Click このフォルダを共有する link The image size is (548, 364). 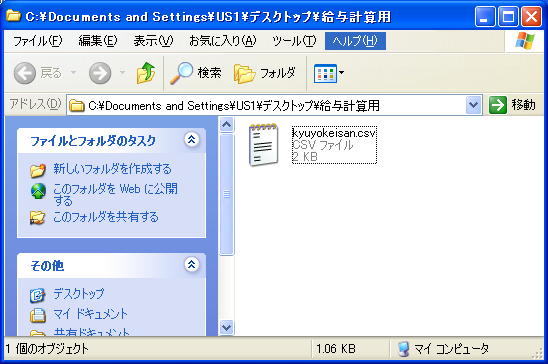tap(106, 217)
